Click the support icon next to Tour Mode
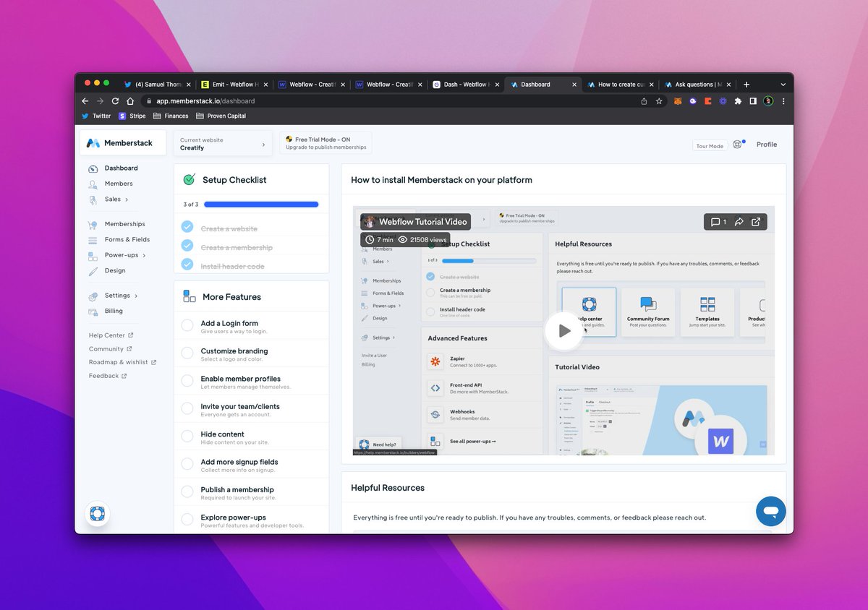 (x=737, y=145)
